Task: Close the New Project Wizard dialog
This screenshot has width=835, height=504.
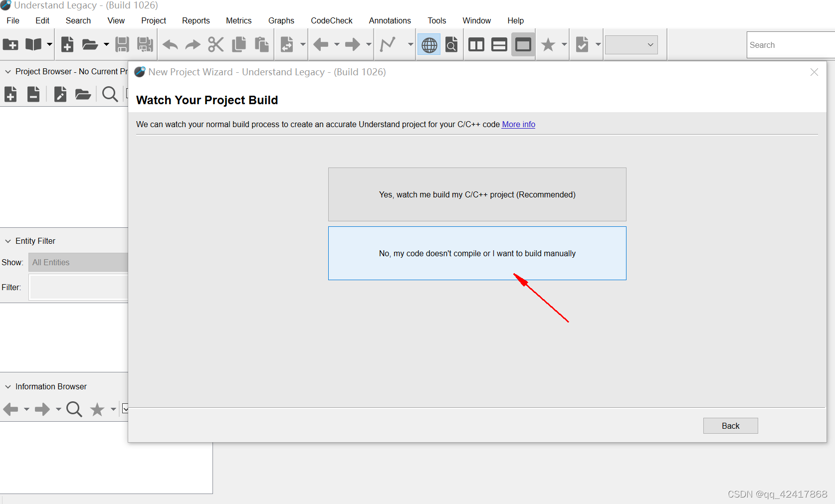Action: [x=815, y=72]
